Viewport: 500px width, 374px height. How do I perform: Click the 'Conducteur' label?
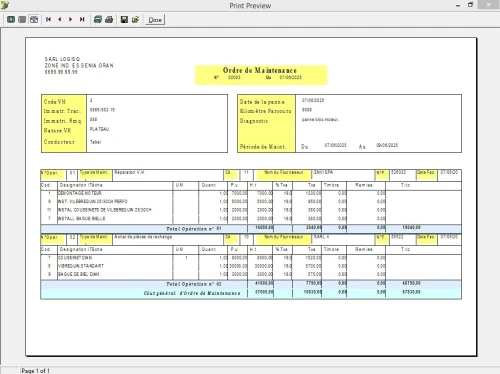[59, 142]
